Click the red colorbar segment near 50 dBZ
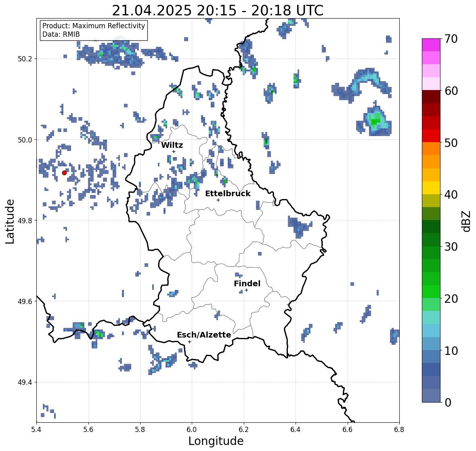The width and height of the screenshot is (476, 451). [431, 136]
